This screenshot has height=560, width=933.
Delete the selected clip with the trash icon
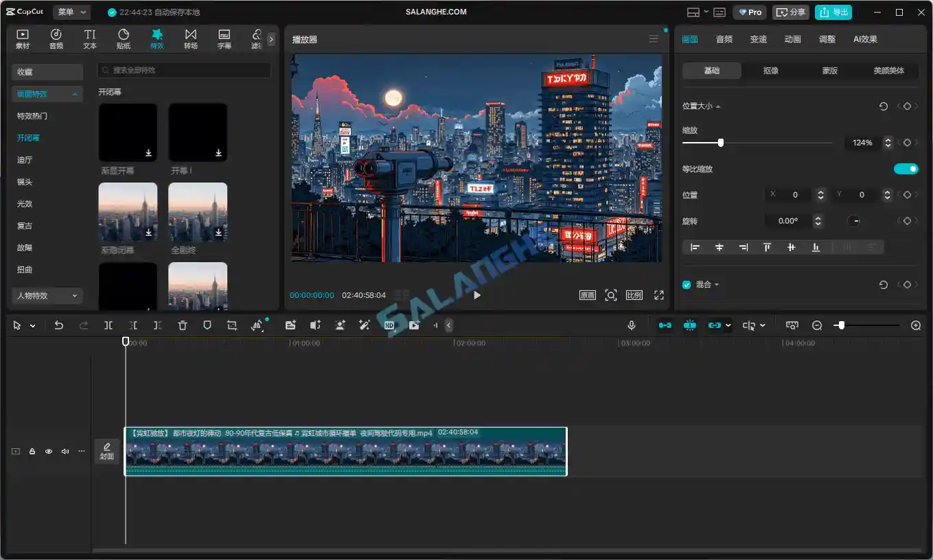(182, 325)
